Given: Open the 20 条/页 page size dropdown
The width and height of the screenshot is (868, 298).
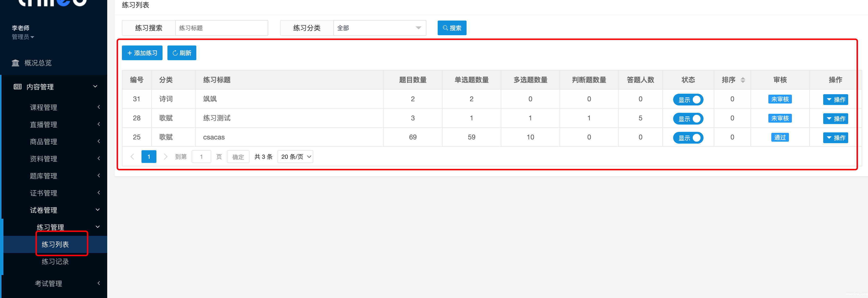Looking at the screenshot, I should point(295,157).
